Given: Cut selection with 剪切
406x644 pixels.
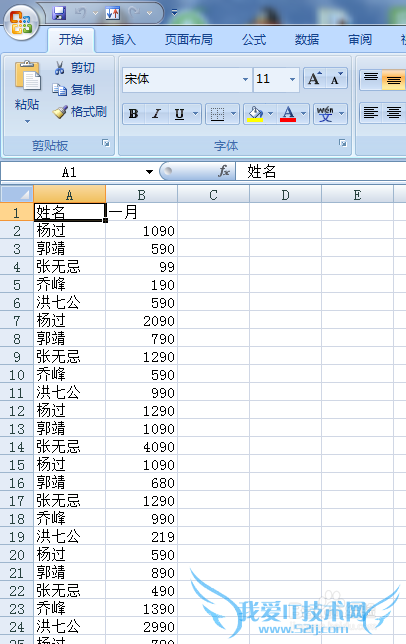Looking at the screenshot, I should (x=75, y=67).
